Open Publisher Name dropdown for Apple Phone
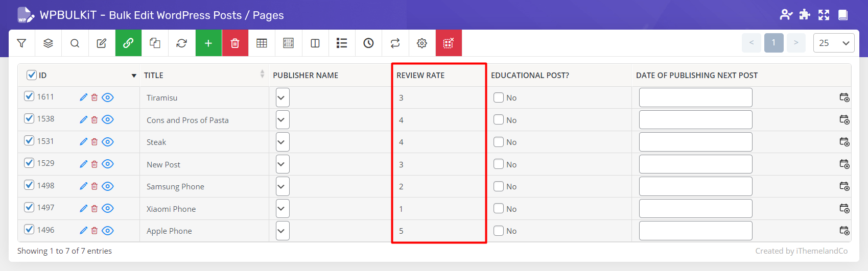This screenshot has height=271, width=868. (283, 231)
